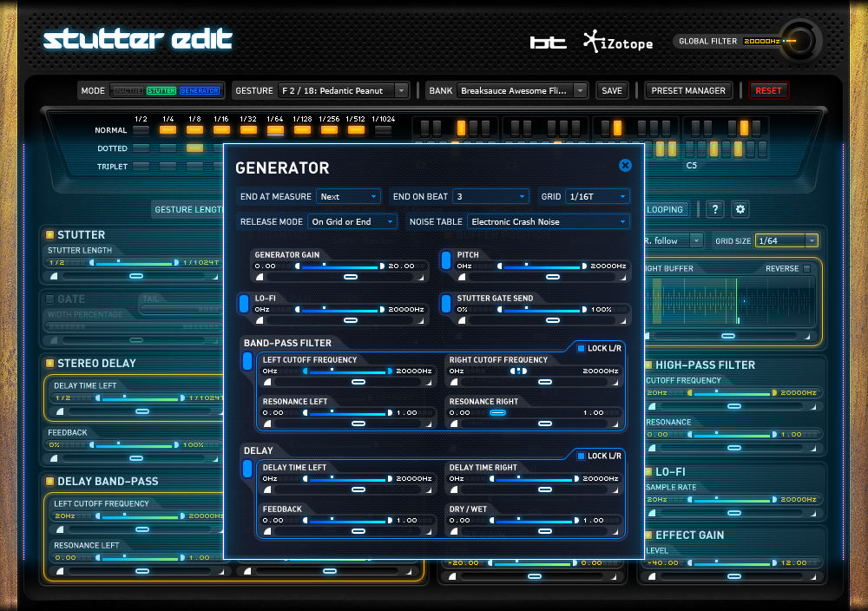The height and width of the screenshot is (611, 868).
Task: Toggle Lock L/R for Band-Pass Filter
Action: (582, 348)
